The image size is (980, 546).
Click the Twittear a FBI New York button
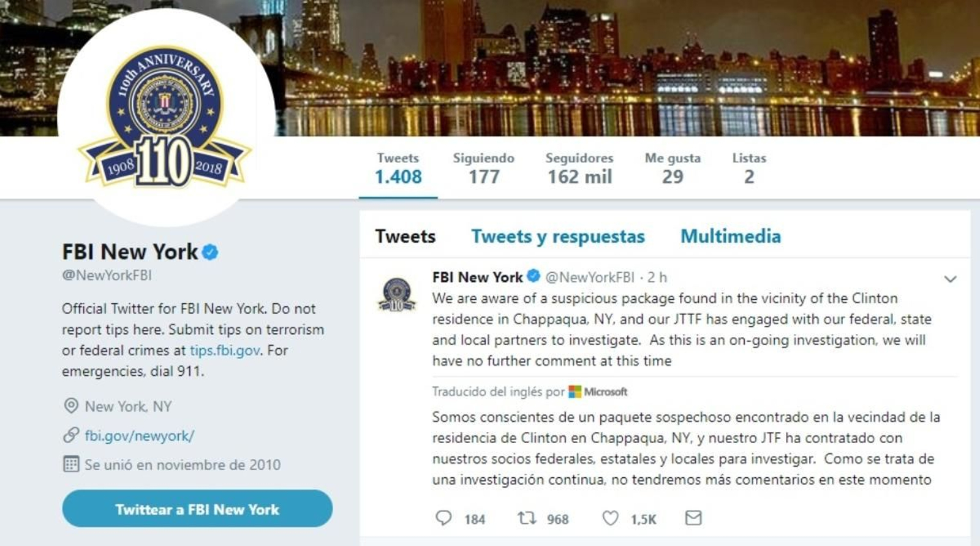click(x=197, y=509)
